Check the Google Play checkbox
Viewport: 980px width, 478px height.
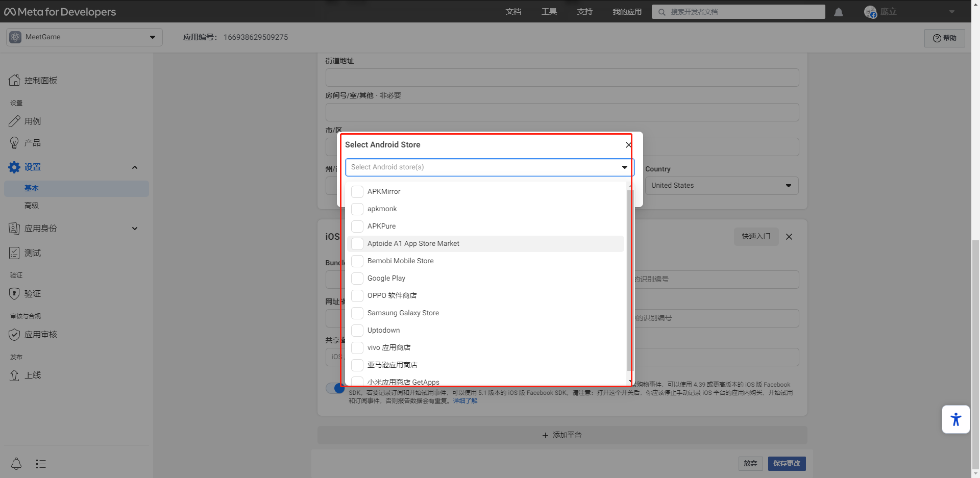[x=357, y=278]
